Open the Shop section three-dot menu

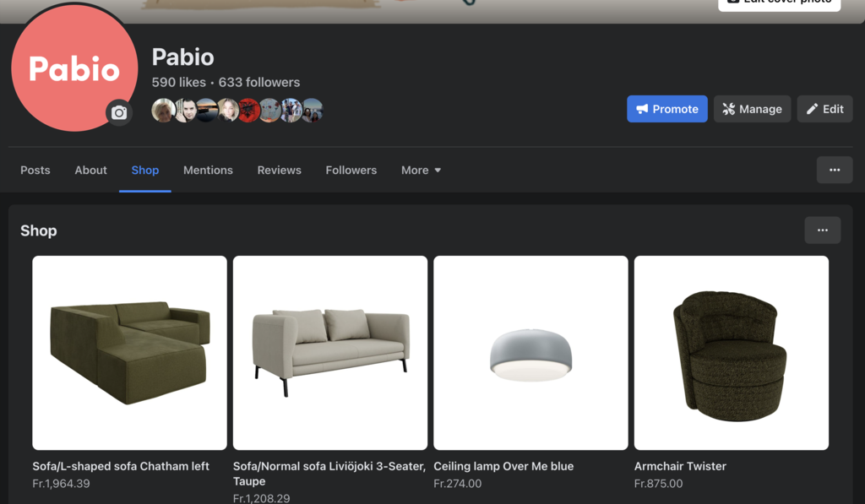[x=823, y=230]
